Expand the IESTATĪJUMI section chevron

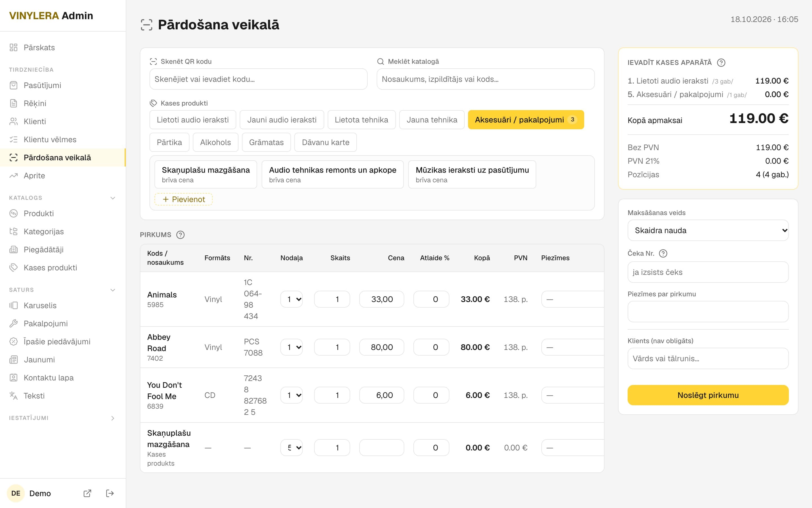[x=113, y=418]
